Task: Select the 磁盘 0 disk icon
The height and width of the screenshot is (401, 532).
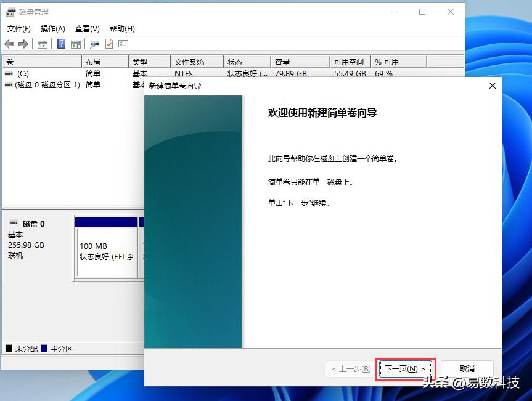Action: point(14,224)
